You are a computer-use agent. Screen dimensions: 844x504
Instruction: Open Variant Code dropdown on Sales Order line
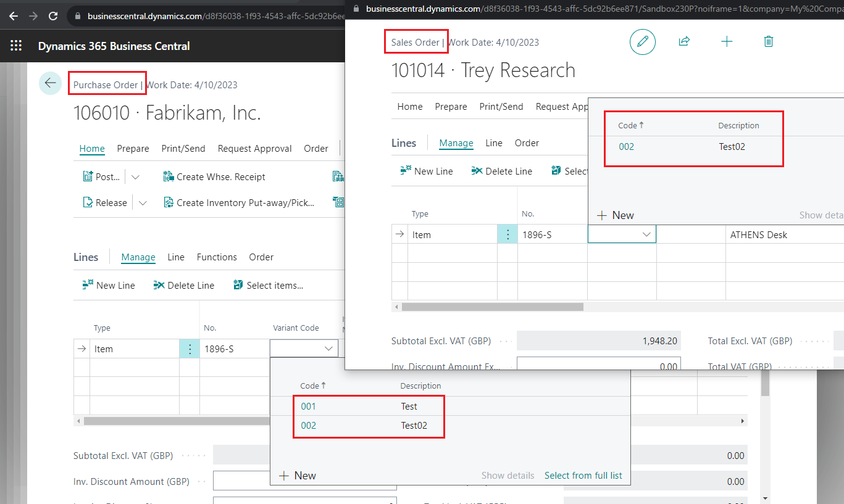pyautogui.click(x=646, y=235)
